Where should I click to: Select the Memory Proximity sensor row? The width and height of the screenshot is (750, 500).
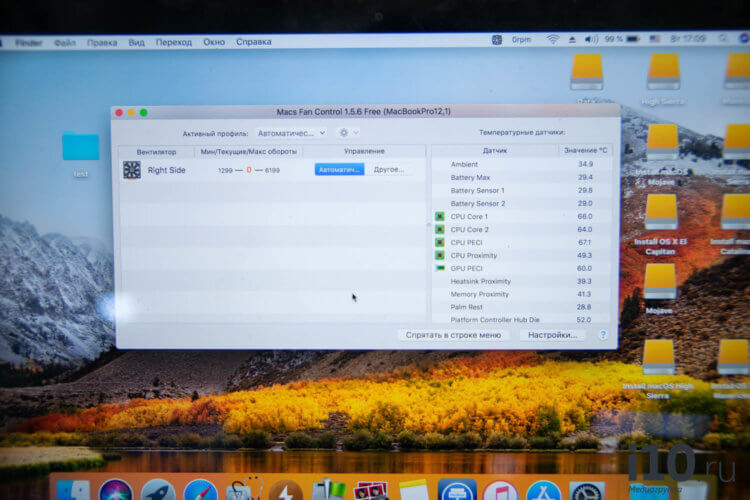(521, 294)
